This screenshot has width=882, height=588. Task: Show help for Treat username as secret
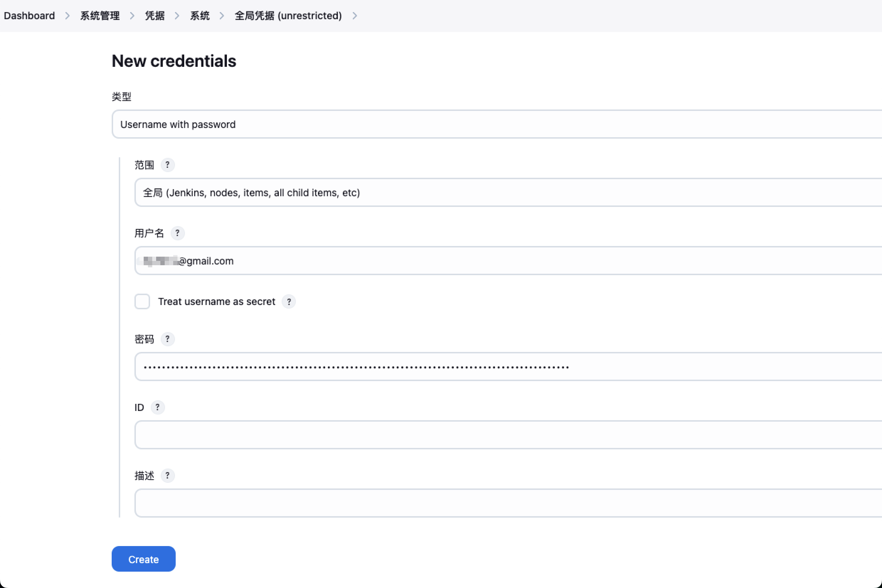pos(289,301)
